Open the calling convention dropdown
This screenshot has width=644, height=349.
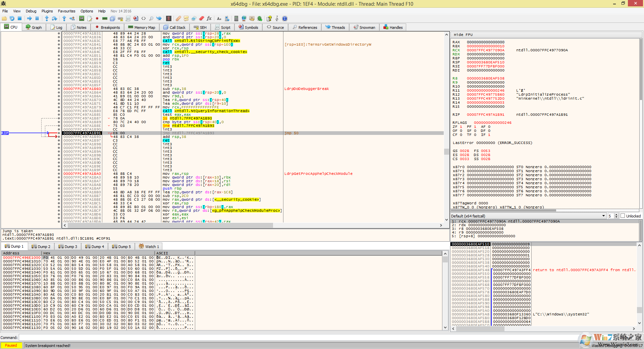pos(603,216)
